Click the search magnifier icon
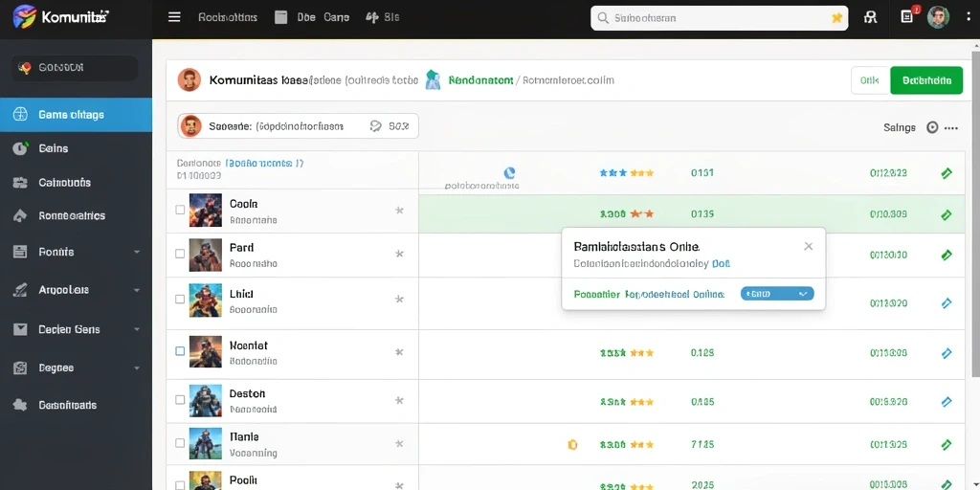980x490 pixels. click(x=603, y=18)
